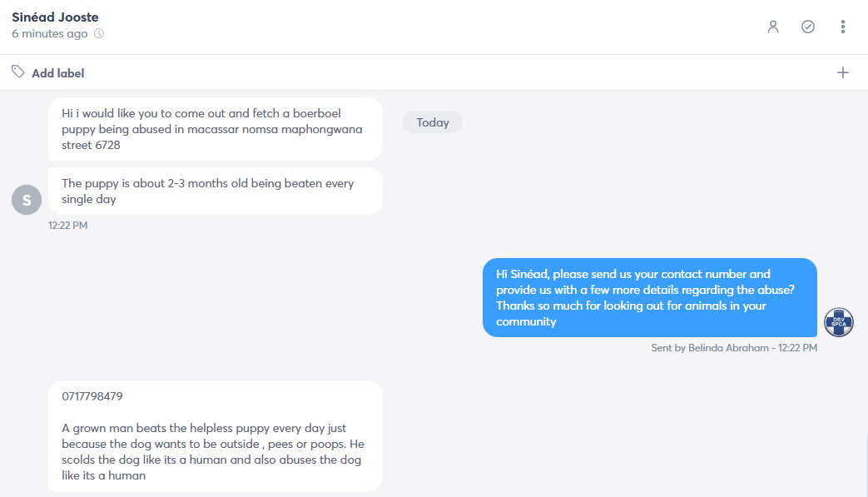Viewport: 868px width, 497px height.
Task: Mark conversation resolved with checkmark icon
Action: 807,27
